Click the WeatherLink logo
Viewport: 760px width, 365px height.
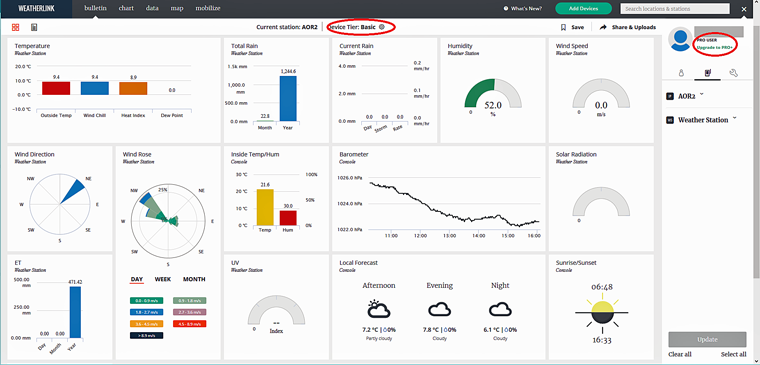tap(36, 8)
